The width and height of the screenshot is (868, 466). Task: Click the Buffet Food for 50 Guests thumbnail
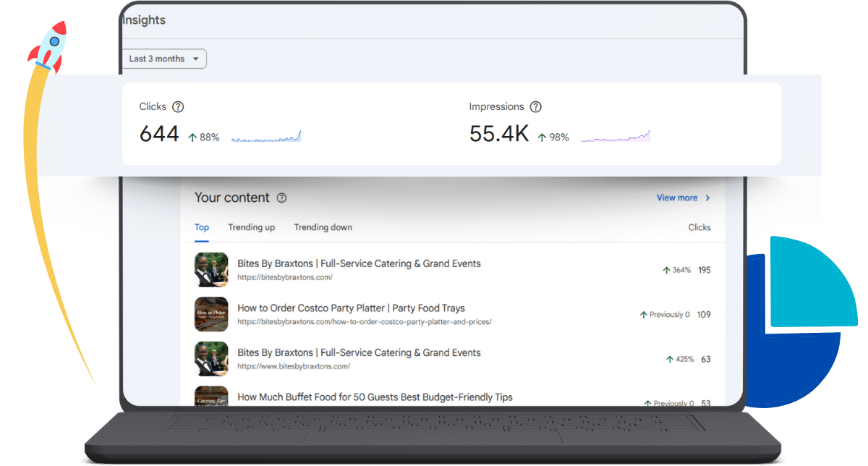click(211, 397)
